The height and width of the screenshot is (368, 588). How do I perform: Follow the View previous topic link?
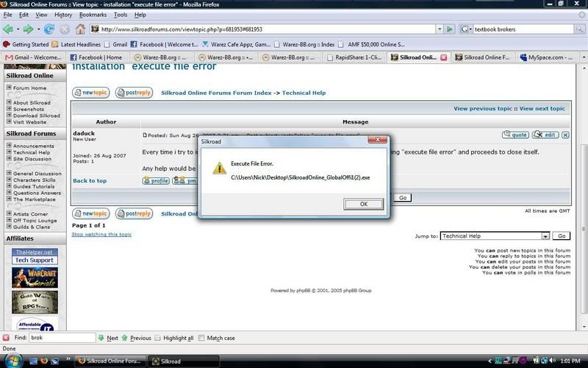point(483,108)
